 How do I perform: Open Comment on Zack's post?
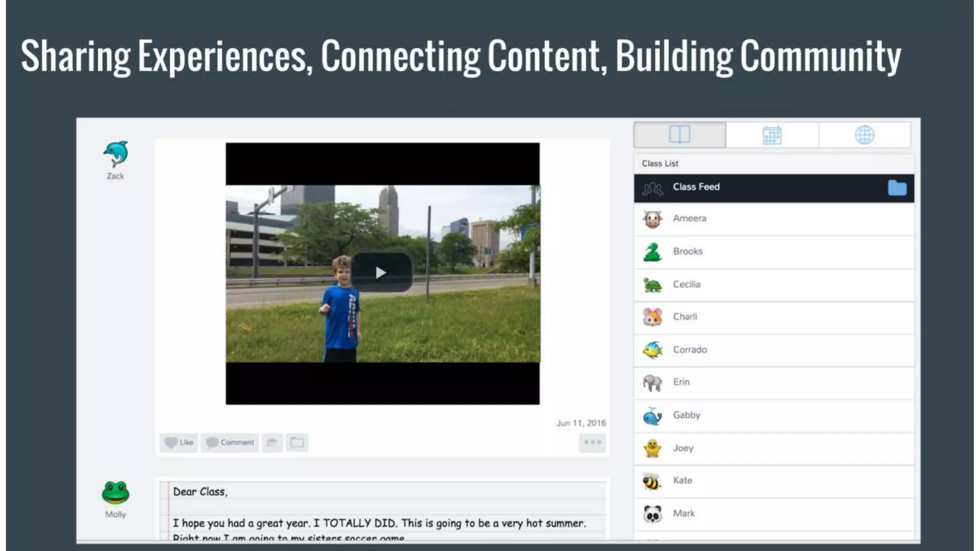click(x=230, y=442)
